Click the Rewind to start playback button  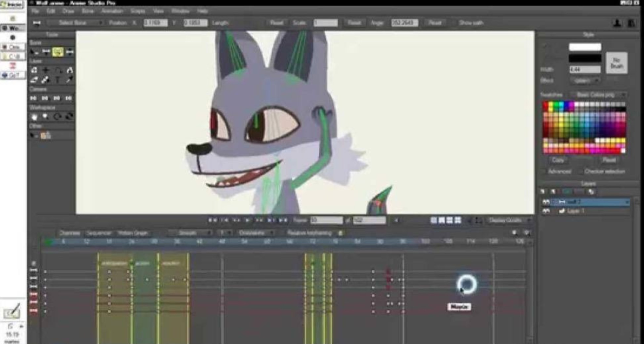(212, 220)
